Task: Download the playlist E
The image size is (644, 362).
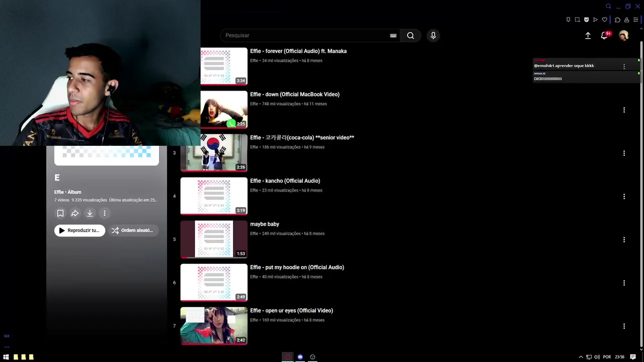Action: coord(90,213)
